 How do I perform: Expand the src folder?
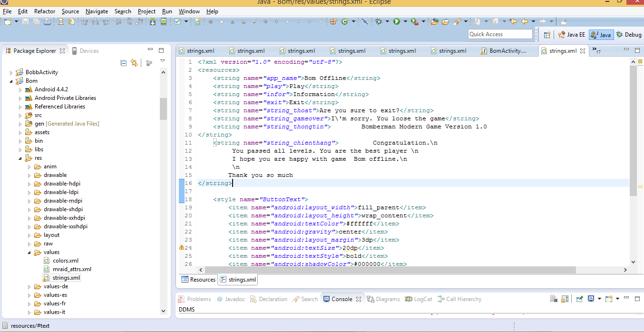click(20, 115)
